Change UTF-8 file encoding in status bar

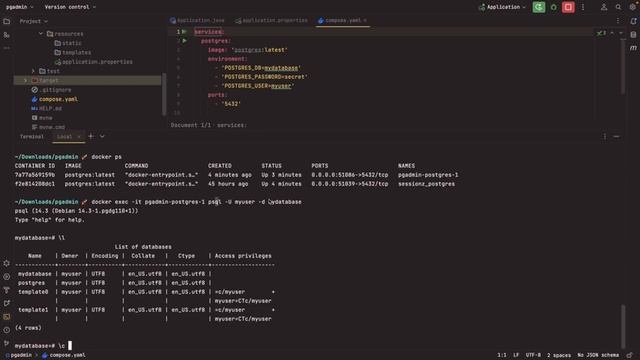click(x=533, y=356)
